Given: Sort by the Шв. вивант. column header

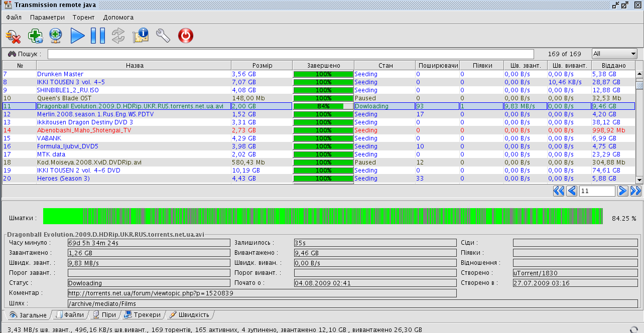Looking at the screenshot, I should 570,66.
